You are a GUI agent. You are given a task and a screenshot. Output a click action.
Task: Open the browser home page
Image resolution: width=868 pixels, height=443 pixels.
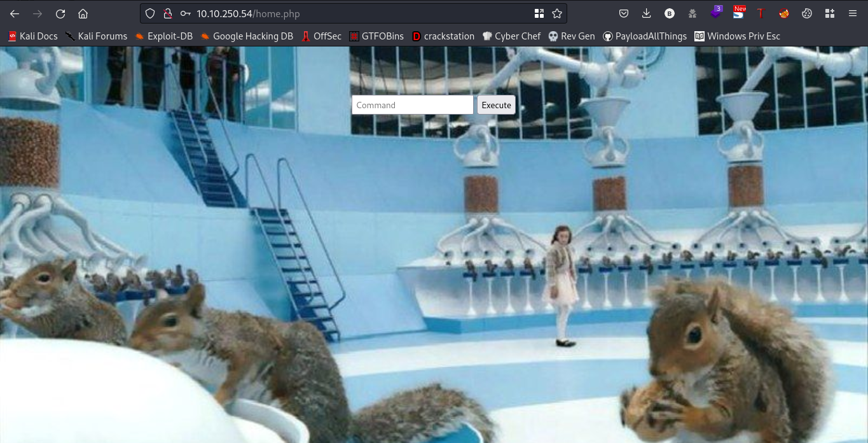click(83, 13)
